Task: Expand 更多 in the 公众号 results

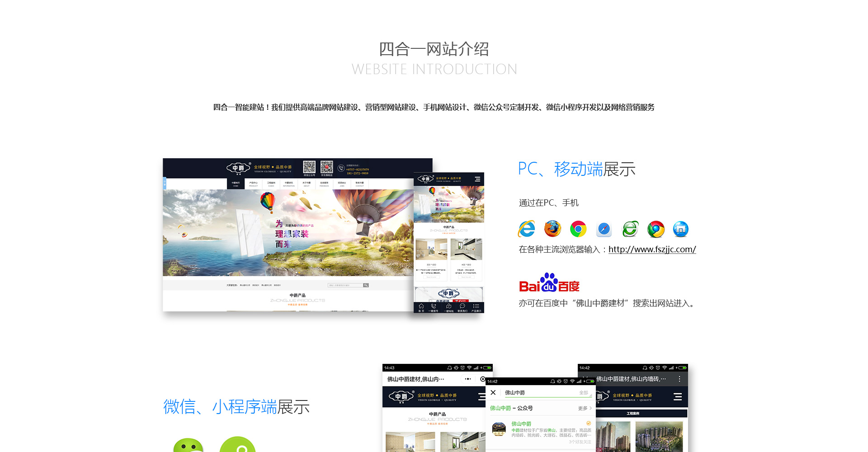Action: (x=585, y=408)
